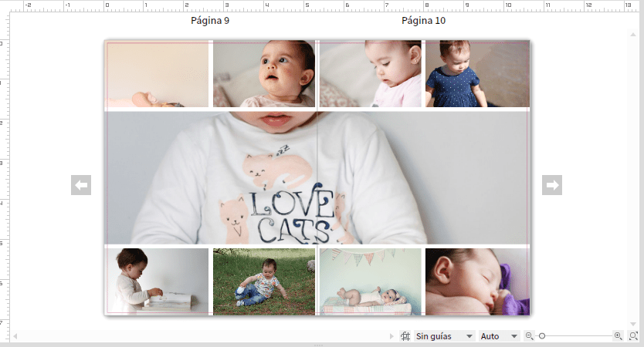644x347 pixels.
Task: Select the sleeping newborn photo
Action: pyautogui.click(x=478, y=281)
